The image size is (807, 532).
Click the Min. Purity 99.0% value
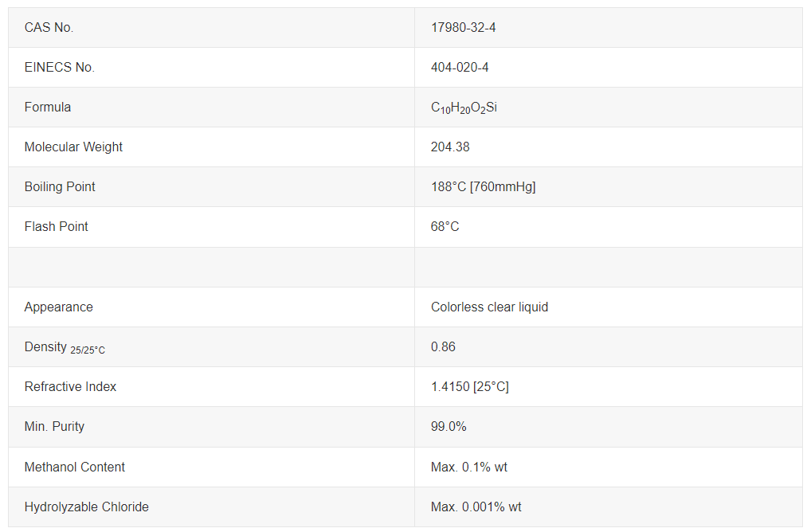coord(449,427)
